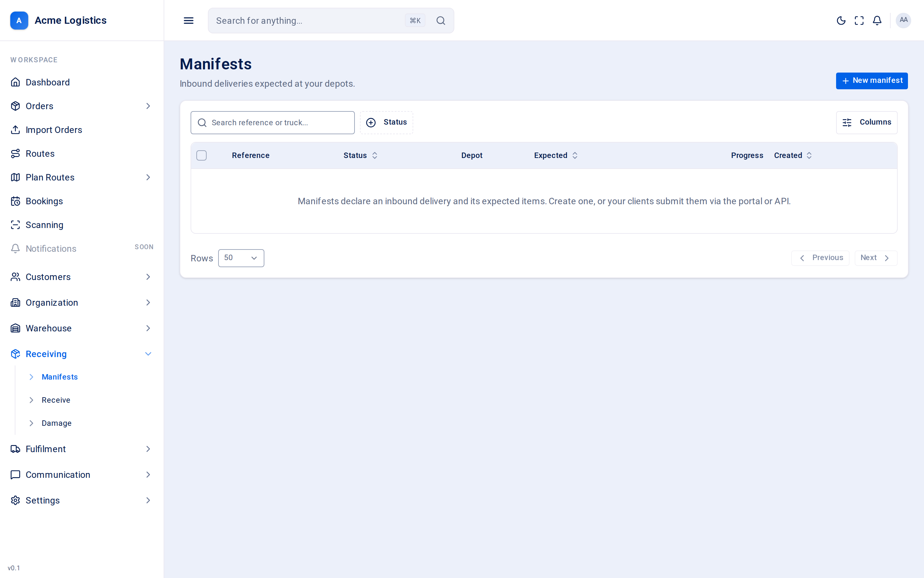
Task: Click the magnifier icon in global search
Action: coord(441,21)
